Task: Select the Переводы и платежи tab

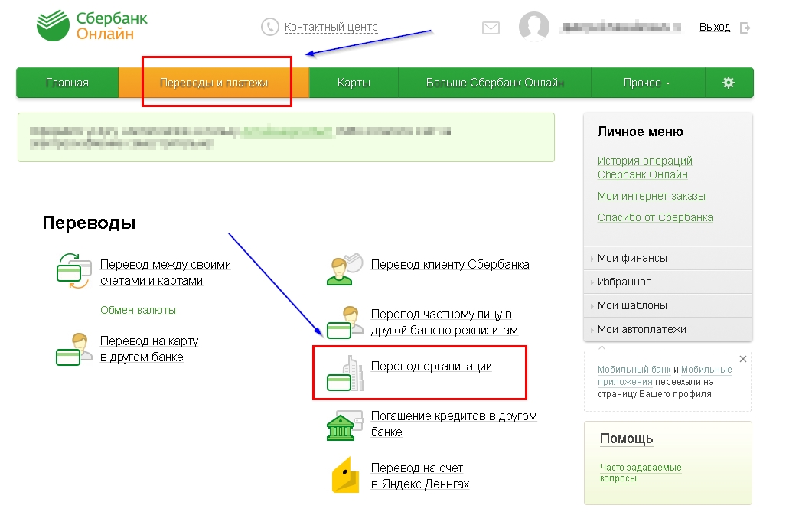Action: pyautogui.click(x=214, y=83)
